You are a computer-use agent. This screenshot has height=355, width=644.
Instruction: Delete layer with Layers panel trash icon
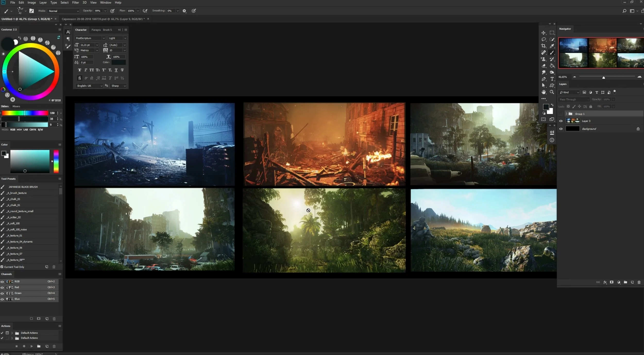click(639, 282)
